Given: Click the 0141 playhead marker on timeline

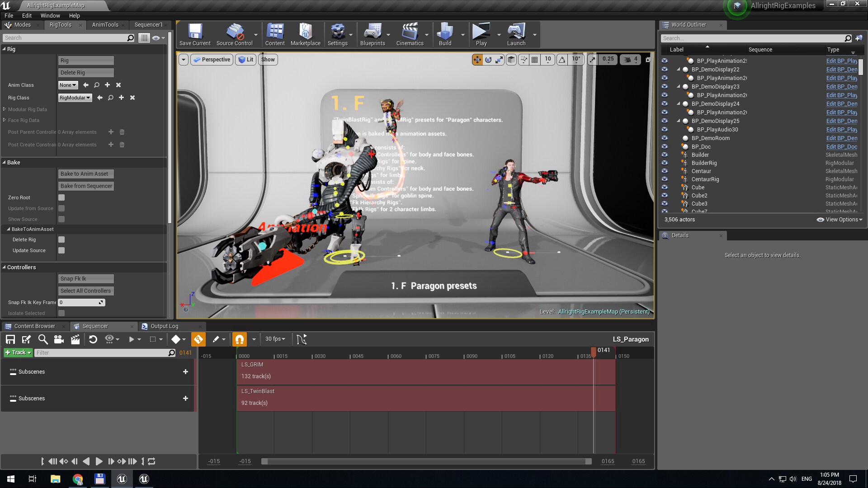Looking at the screenshot, I should 594,352.
